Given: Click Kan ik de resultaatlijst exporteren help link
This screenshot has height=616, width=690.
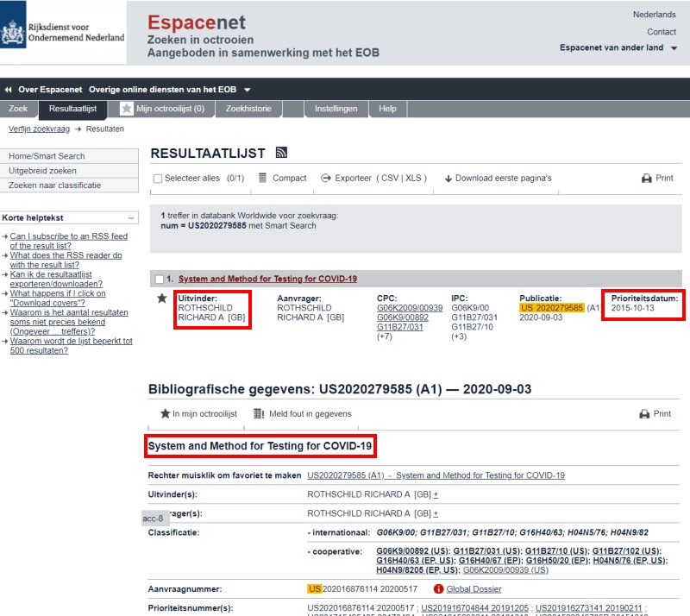Looking at the screenshot, I should 56,280.
